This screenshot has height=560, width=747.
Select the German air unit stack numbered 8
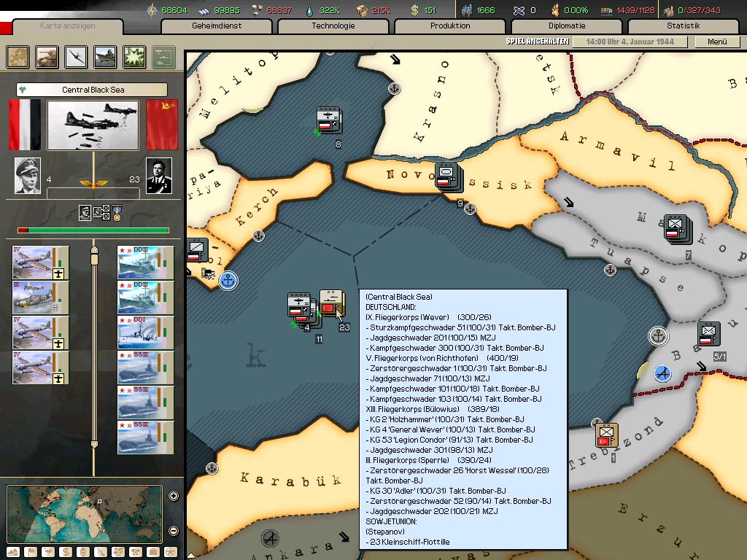(329, 120)
